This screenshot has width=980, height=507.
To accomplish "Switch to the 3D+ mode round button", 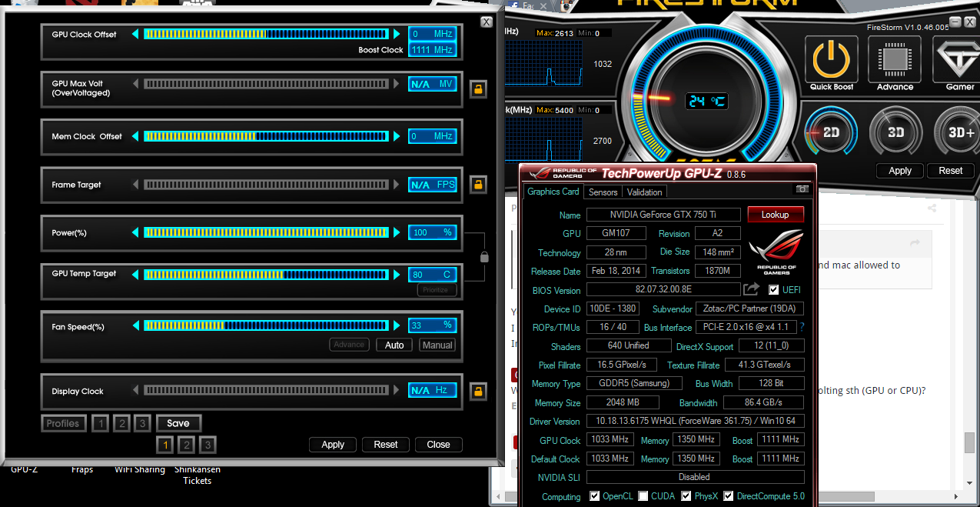I will (959, 132).
